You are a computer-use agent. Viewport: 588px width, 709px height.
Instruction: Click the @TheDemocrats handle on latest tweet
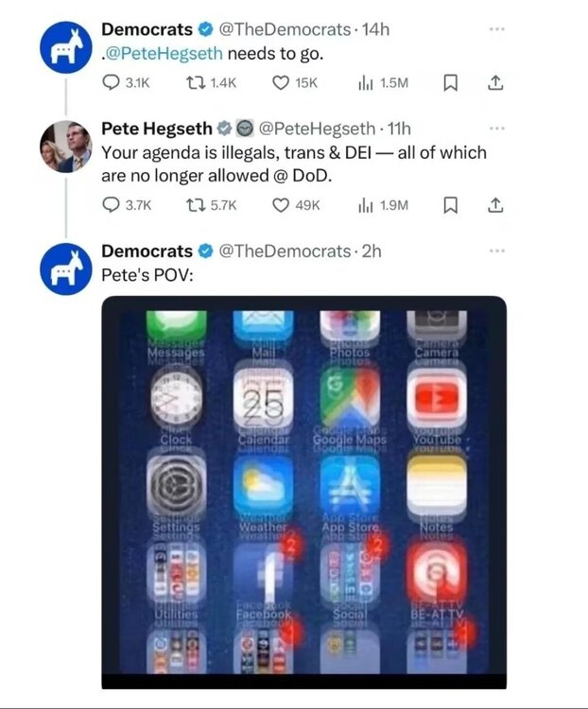(x=285, y=251)
